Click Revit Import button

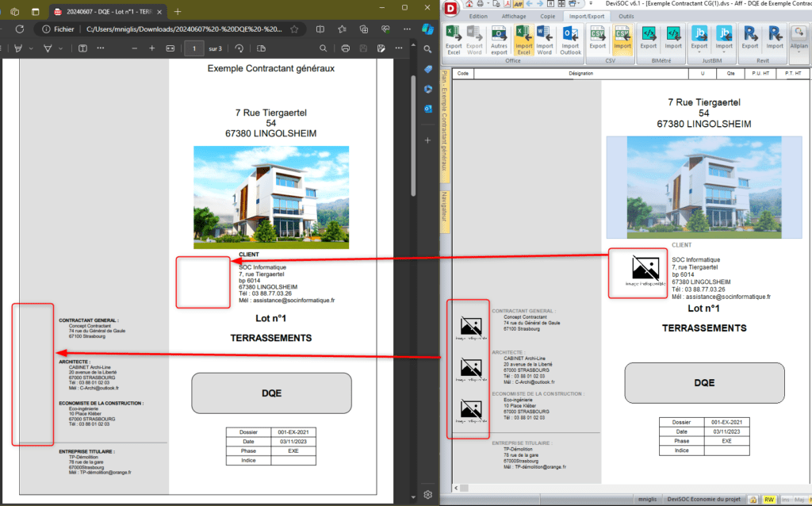click(775, 37)
